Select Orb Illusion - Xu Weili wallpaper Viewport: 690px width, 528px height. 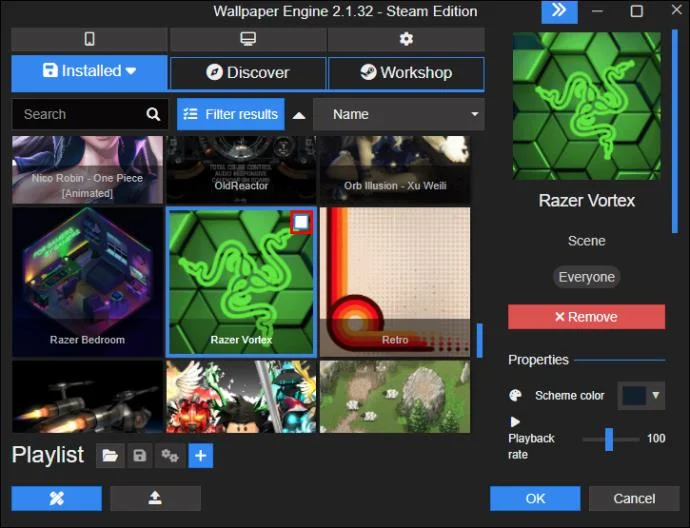[x=395, y=170]
